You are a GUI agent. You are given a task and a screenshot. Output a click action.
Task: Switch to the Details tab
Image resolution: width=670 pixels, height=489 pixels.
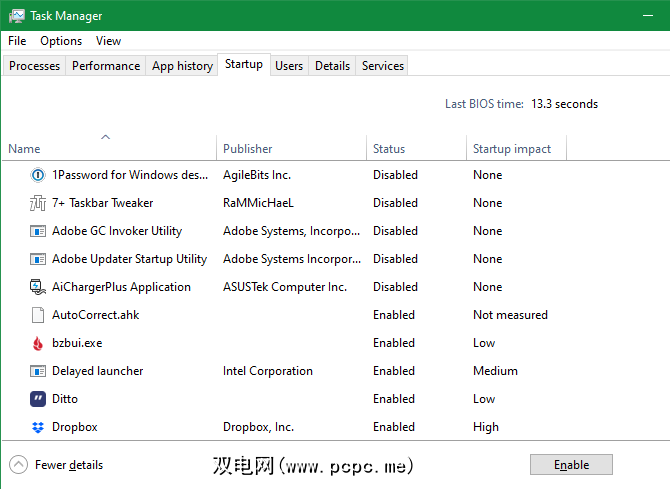coord(332,66)
